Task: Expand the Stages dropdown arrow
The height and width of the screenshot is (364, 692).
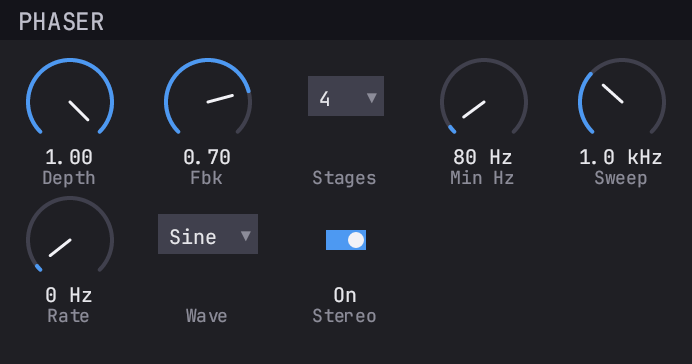Action: pos(372,98)
